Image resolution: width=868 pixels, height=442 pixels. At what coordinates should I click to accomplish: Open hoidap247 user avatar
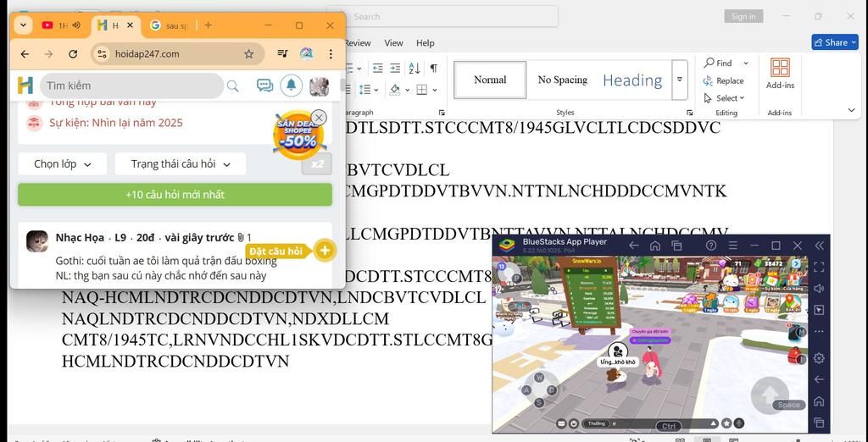click(319, 86)
